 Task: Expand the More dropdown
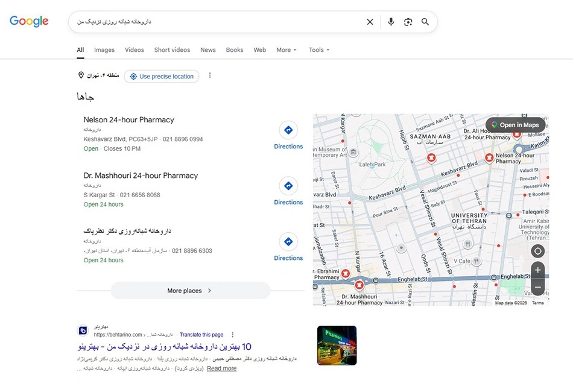tap(286, 49)
